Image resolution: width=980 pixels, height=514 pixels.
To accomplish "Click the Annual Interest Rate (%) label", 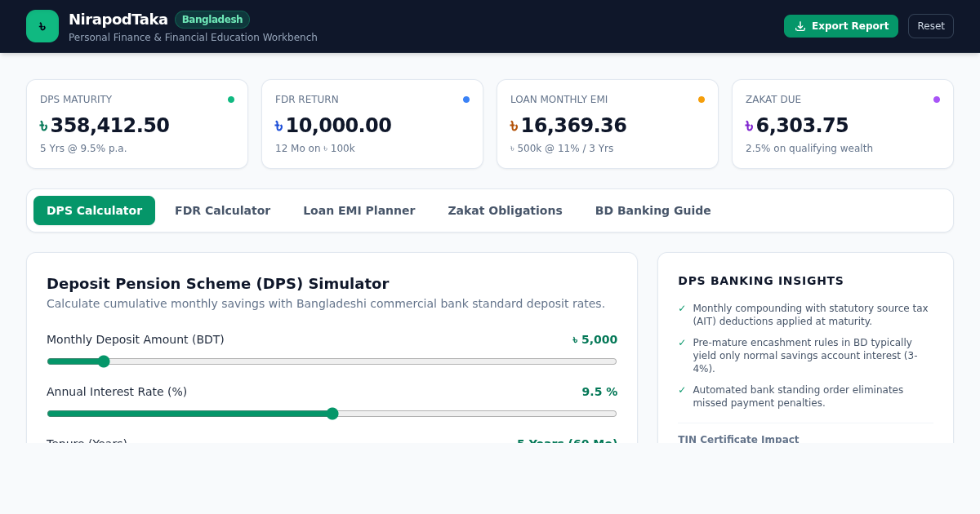I will click(117, 392).
